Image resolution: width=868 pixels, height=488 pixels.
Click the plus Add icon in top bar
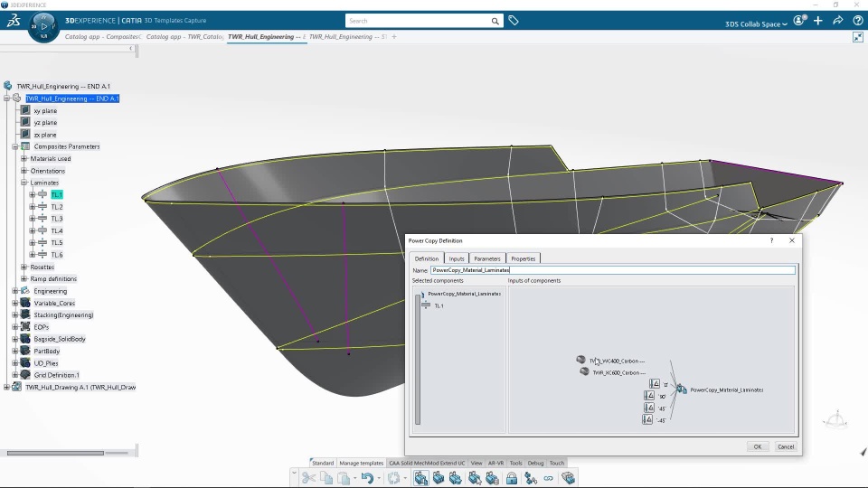click(818, 21)
